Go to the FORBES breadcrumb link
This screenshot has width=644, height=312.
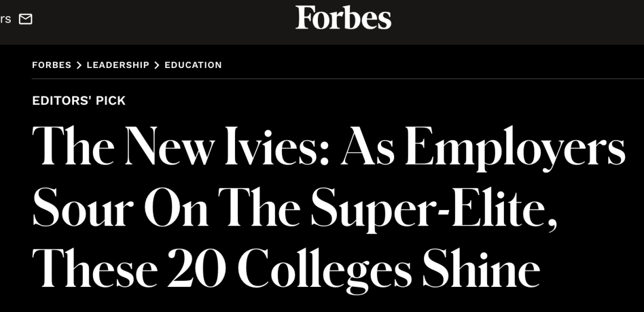[52, 65]
